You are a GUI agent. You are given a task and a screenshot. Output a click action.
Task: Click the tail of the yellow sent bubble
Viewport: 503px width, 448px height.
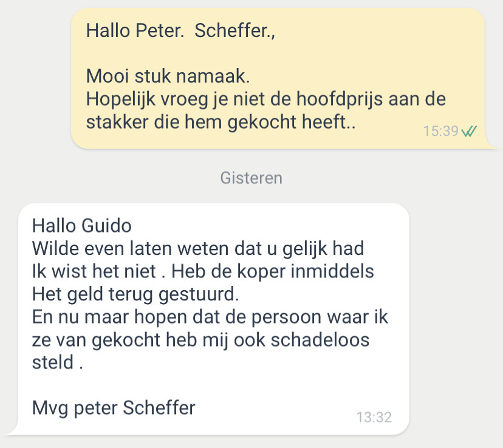tap(490, 143)
